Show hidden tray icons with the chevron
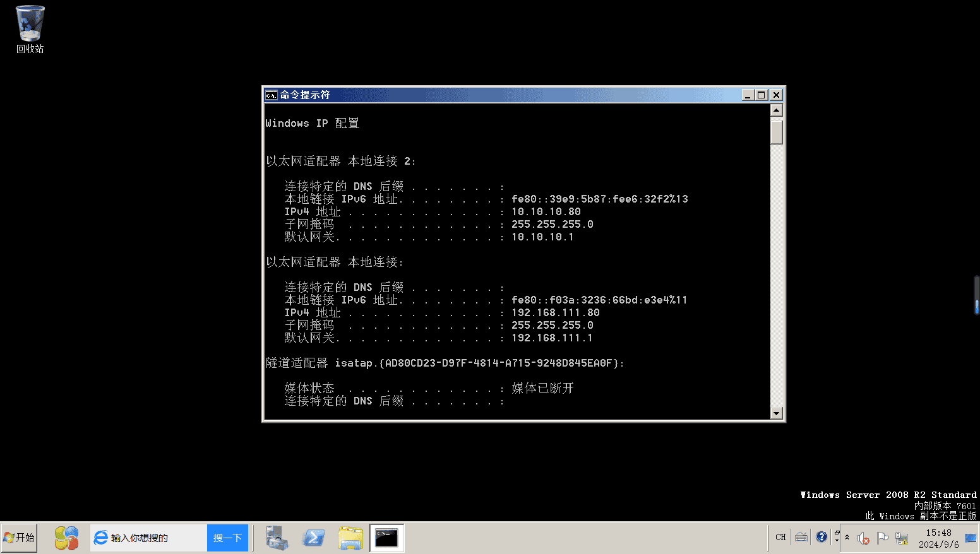This screenshot has width=980, height=554. (x=847, y=537)
